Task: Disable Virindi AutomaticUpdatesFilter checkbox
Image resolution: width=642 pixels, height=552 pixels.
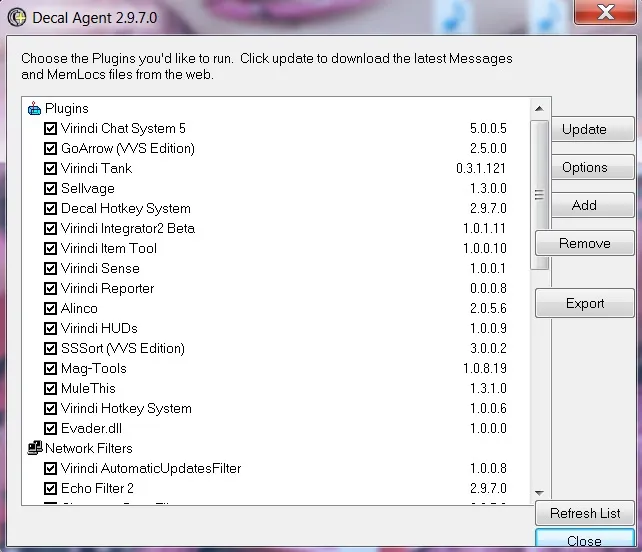Action: click(x=51, y=468)
